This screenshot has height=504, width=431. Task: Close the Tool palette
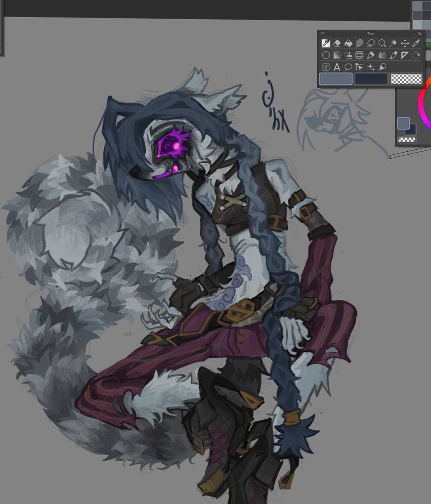[420, 34]
